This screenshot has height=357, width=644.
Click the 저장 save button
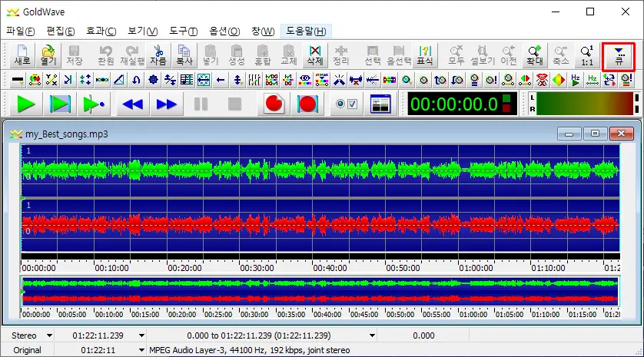pos(75,55)
